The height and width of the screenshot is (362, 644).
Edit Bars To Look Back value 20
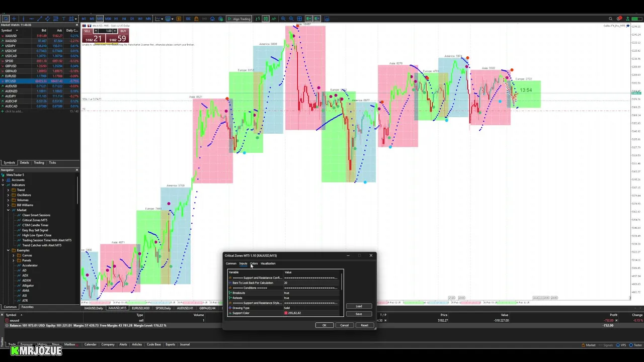312,283
